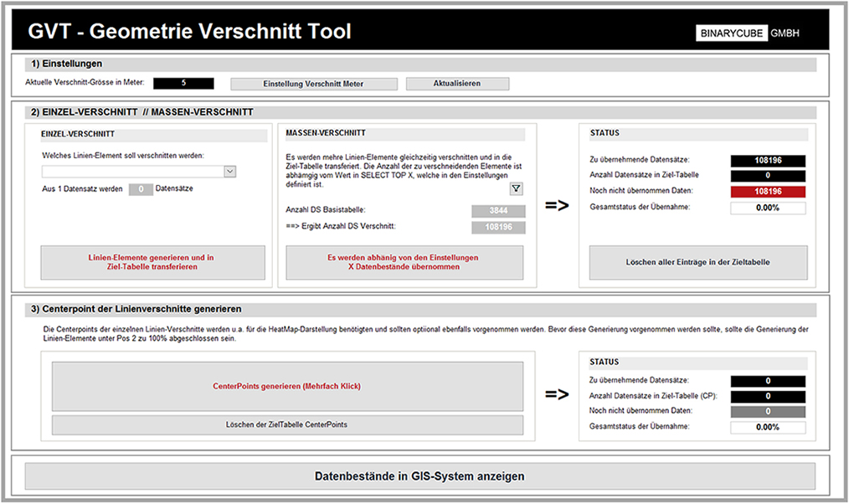Click the => arrow beside the CenterPoints Status panel
Screen dimensions: 849x504
555,393
